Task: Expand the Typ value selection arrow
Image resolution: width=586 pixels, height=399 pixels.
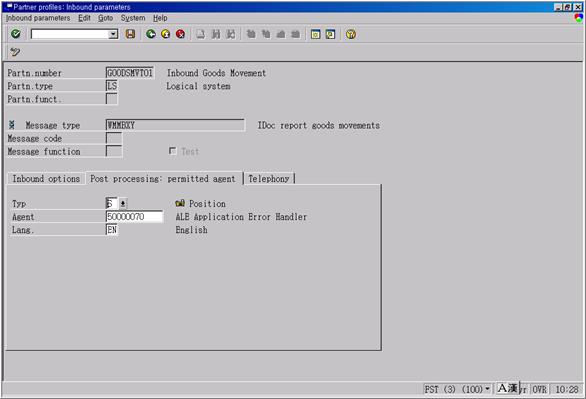Action: 123,204
